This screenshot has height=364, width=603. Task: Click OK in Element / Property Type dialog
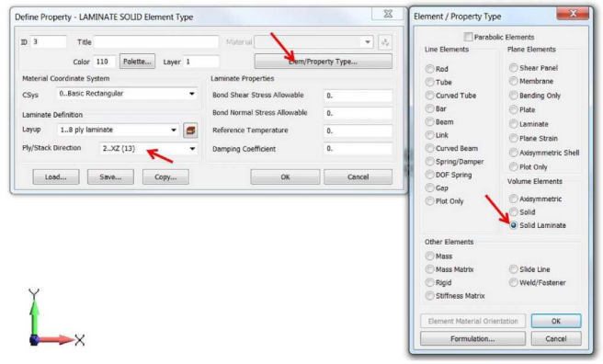point(556,321)
